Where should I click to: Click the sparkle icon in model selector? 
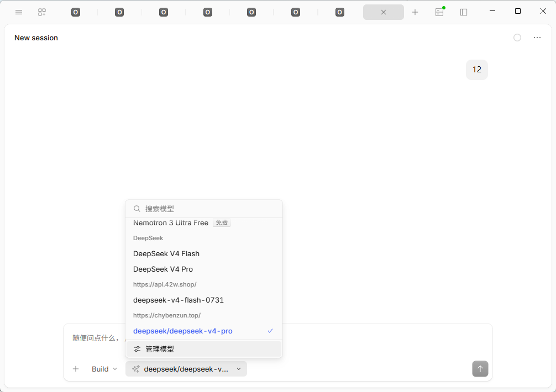[136, 369]
